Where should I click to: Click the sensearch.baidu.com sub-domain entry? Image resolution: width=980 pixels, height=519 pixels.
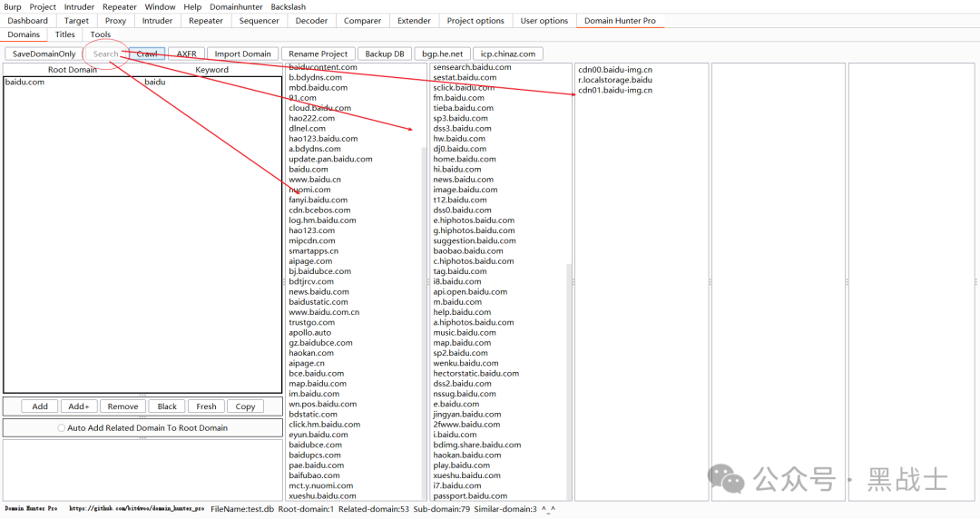click(472, 67)
